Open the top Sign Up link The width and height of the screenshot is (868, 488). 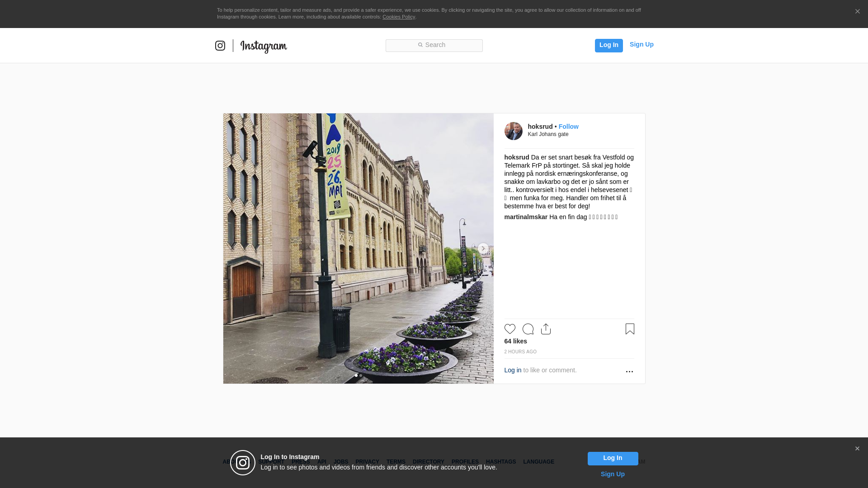click(x=642, y=44)
